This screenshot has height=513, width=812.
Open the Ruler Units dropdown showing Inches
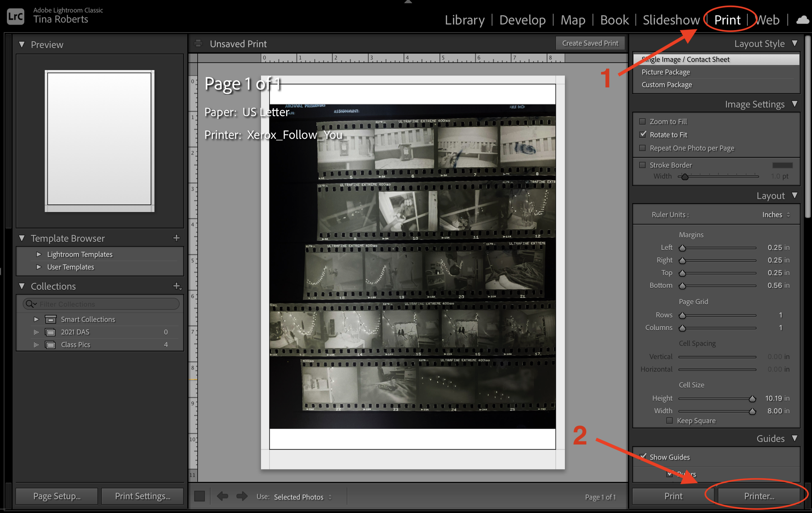tap(775, 214)
